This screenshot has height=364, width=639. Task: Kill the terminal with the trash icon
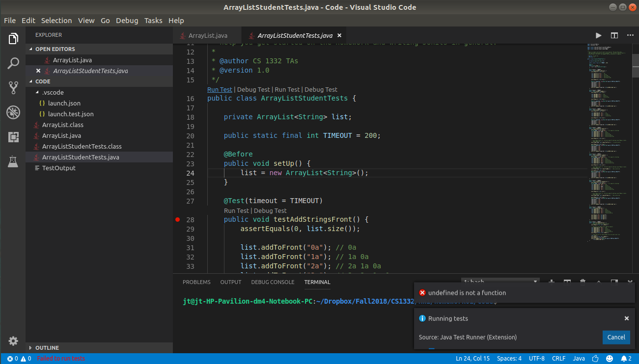[x=583, y=283]
